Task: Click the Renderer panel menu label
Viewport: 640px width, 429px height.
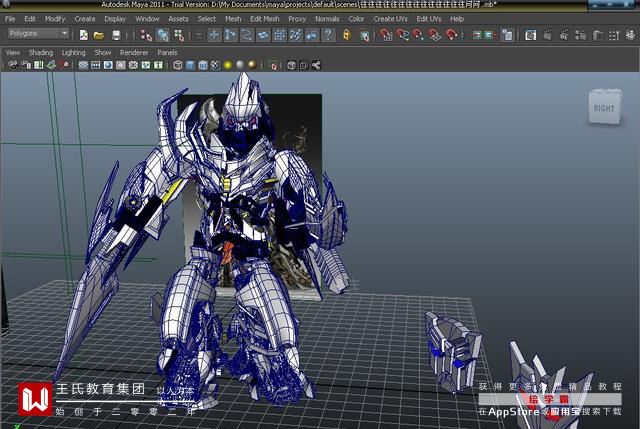Action: (x=134, y=52)
